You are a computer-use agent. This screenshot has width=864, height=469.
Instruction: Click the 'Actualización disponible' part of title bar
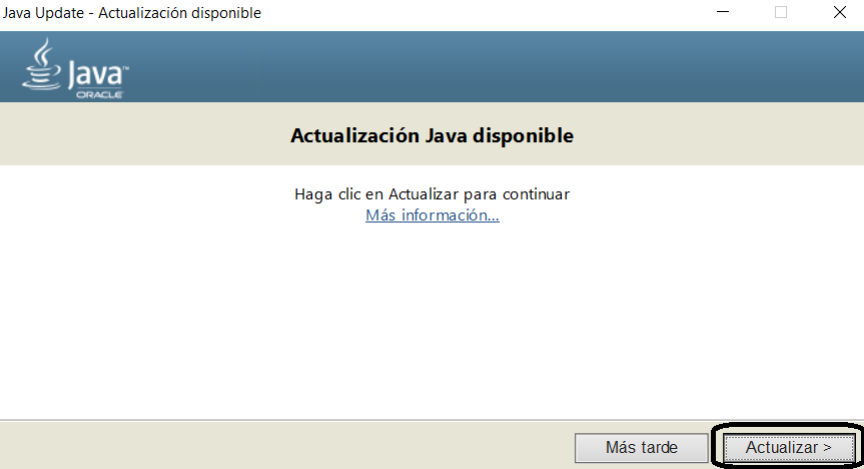[x=180, y=13]
